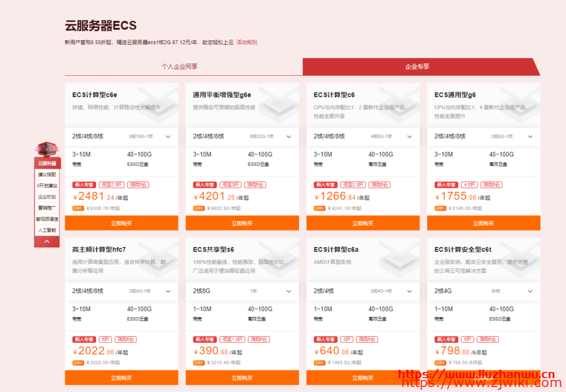Open the 活动规则 link
566x392 pixels.
coord(247,42)
